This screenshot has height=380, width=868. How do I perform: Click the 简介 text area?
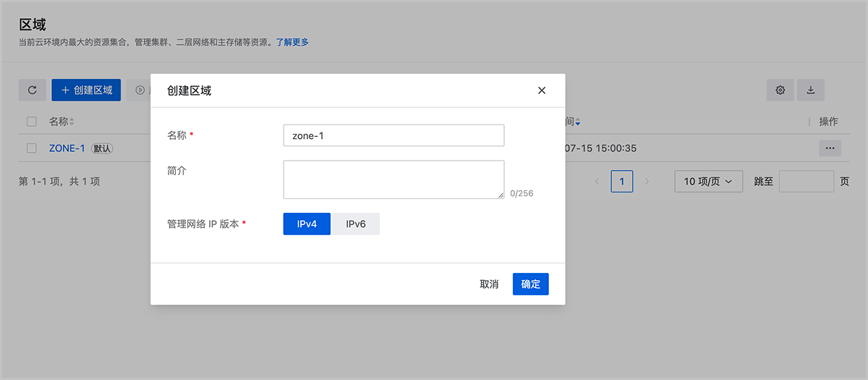coord(393,180)
